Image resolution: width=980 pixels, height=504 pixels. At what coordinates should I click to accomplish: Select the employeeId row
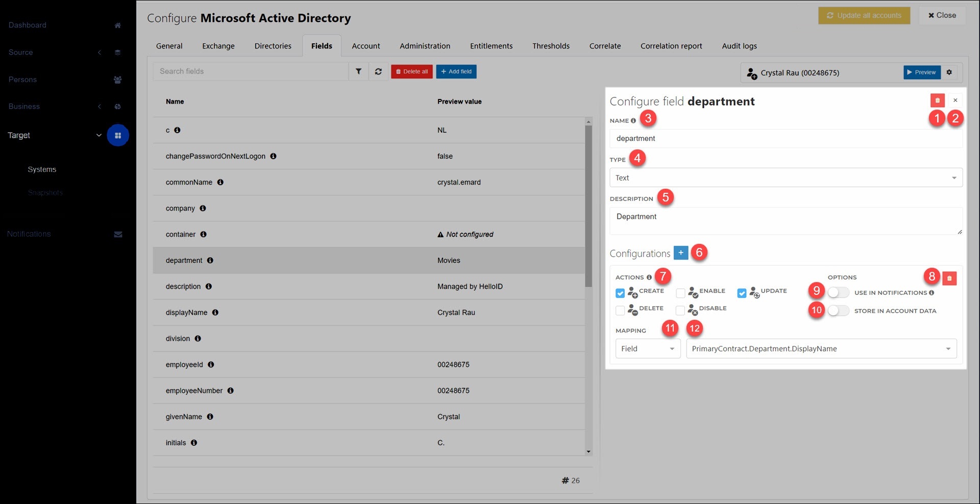369,364
